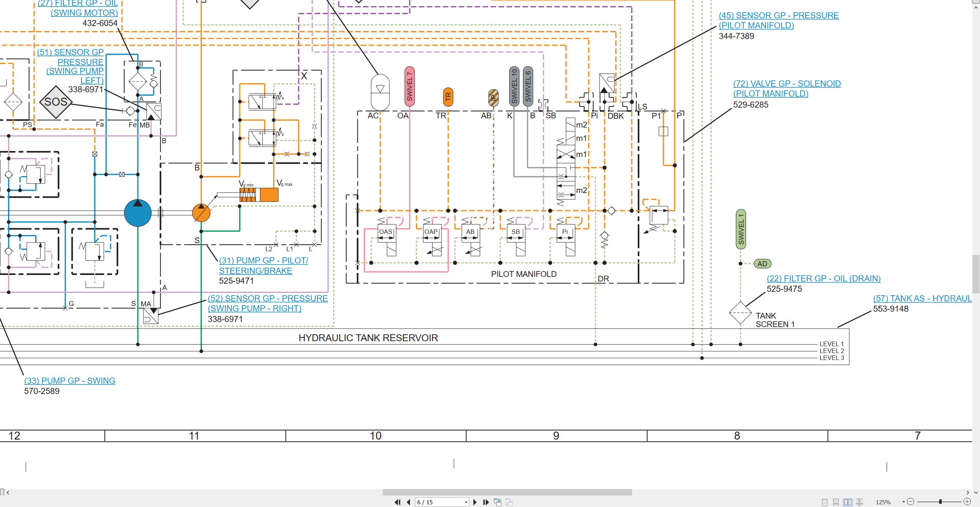Open the 125% zoom level dropdown

pyautogui.click(x=904, y=502)
